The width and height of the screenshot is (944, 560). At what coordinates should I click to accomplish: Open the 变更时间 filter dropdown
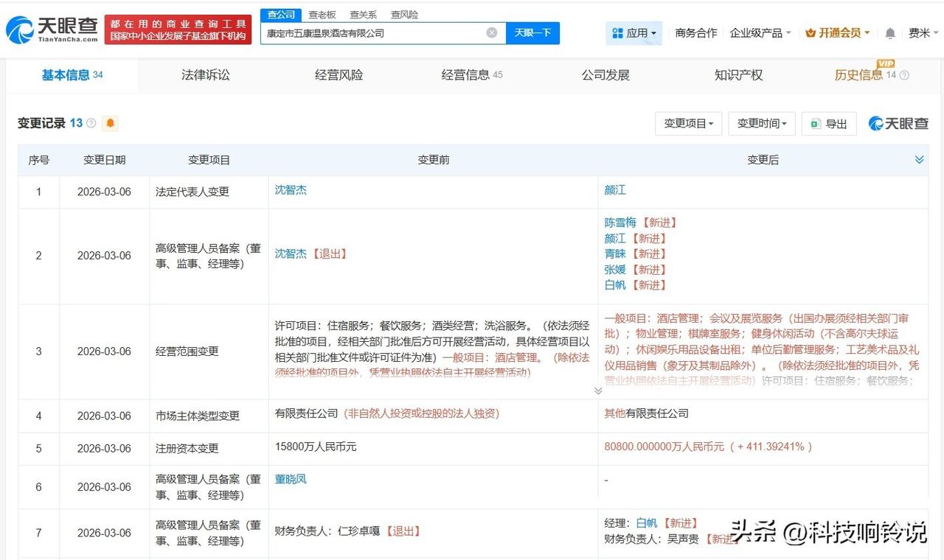click(761, 124)
